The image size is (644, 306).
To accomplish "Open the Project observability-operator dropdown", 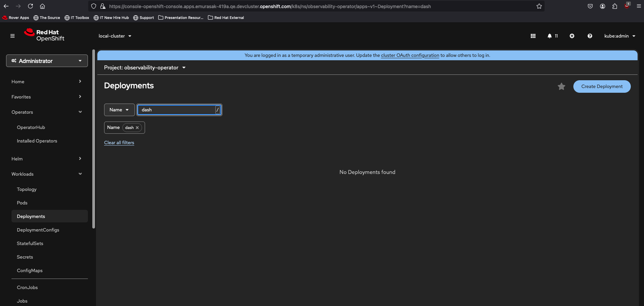I will [x=145, y=68].
